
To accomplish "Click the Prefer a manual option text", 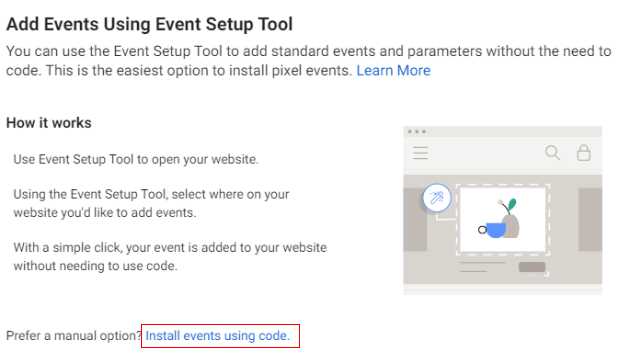I will [74, 335].
